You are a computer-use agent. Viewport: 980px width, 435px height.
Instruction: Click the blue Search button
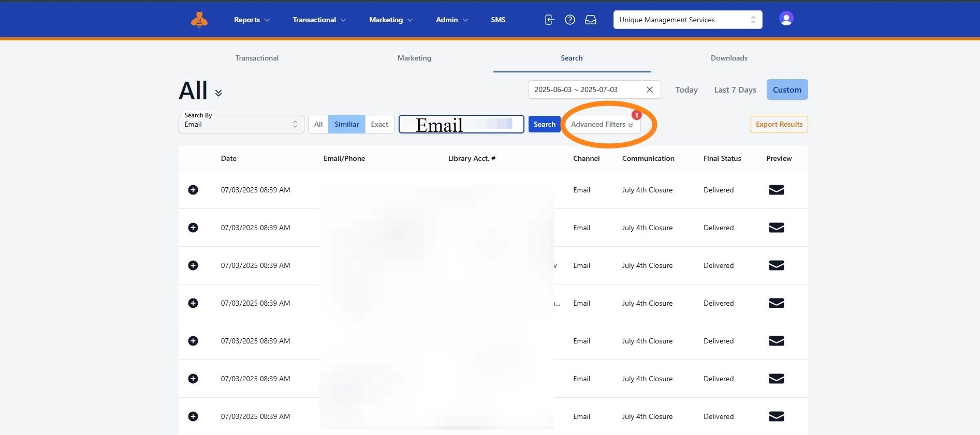[544, 124]
